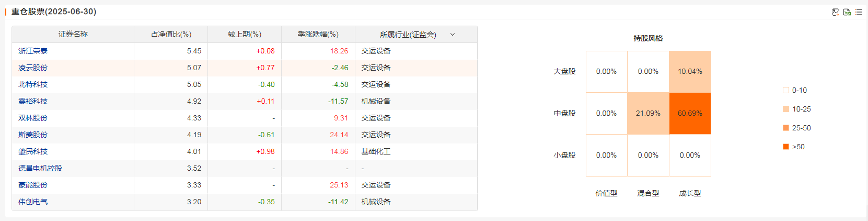Screen dimensions: 868x221
Task: Click the 证券名称 column header
Action: [73, 34]
